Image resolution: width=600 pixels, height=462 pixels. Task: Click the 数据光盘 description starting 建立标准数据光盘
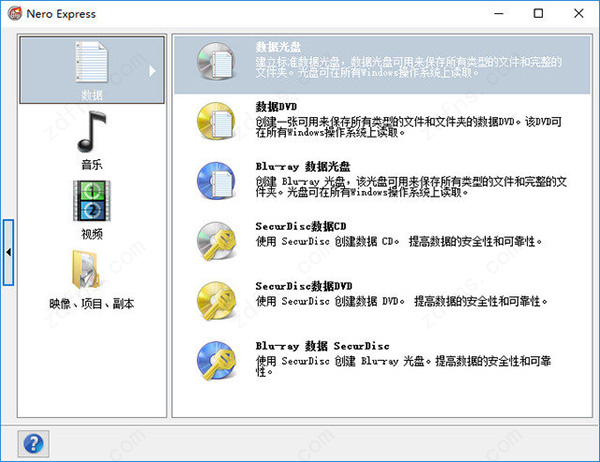409,67
